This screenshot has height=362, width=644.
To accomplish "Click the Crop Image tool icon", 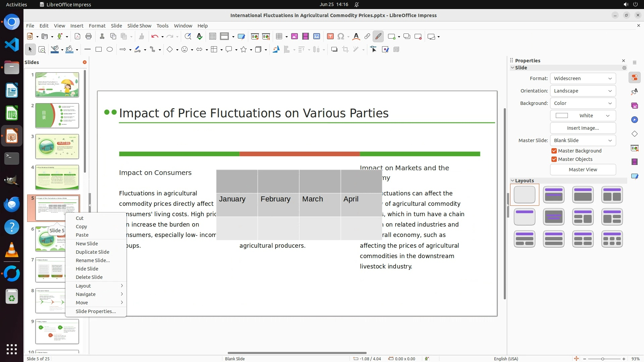I will click(345, 50).
